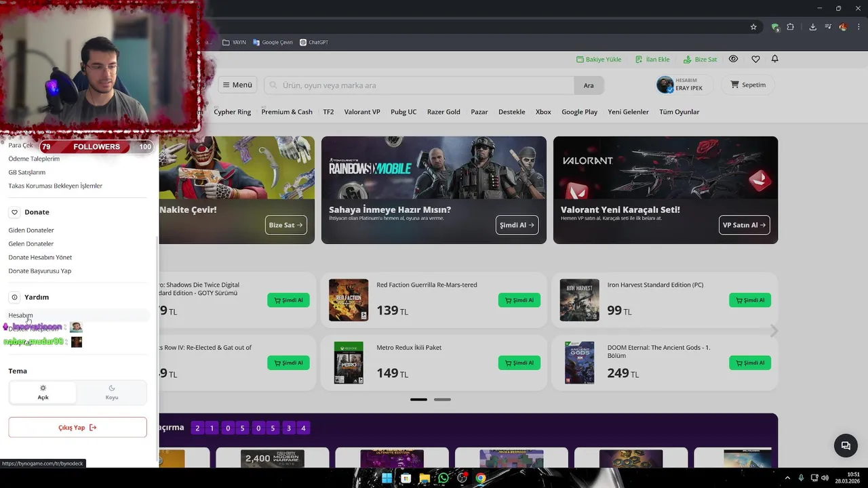Open WhatsApp from the Windows taskbar
Viewport: 868px width, 488px height.
(x=443, y=478)
